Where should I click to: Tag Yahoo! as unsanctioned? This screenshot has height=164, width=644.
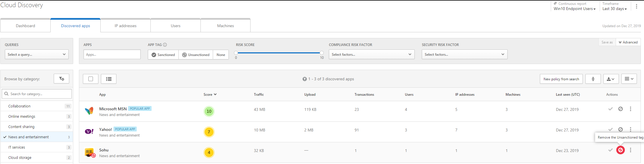tap(620, 129)
